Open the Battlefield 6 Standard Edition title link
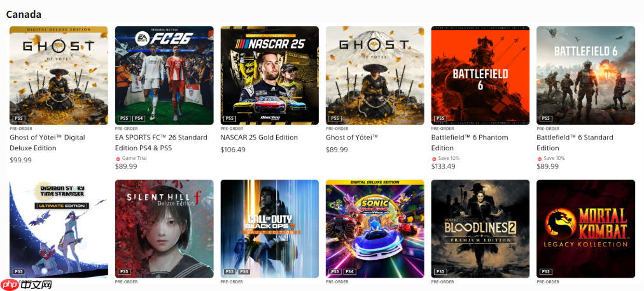 (x=575, y=143)
